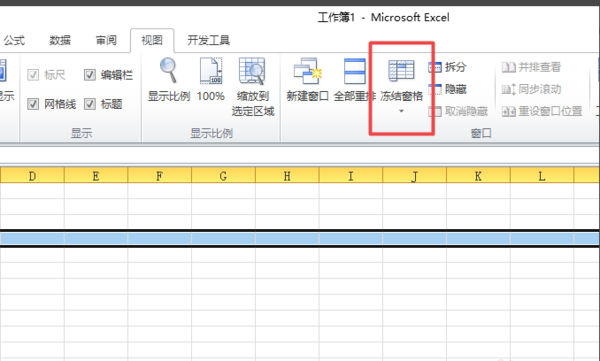Viewport: 600px width, 361px height.
Task: Select column K header
Action: 478,175
